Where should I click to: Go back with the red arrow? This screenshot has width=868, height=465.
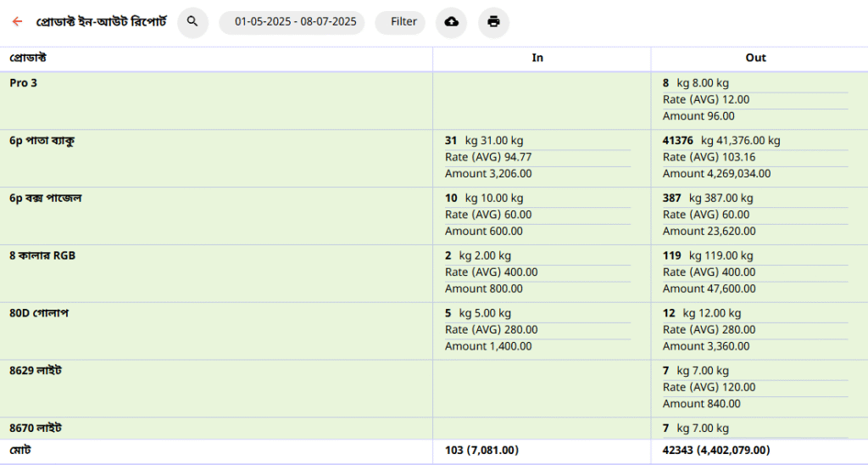coord(17,21)
